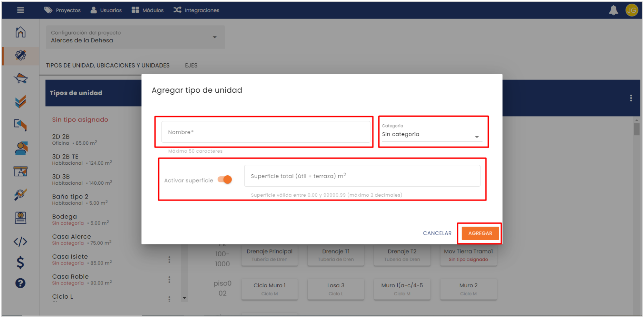Click CANCELAR to dismiss the dialog

[437, 233]
